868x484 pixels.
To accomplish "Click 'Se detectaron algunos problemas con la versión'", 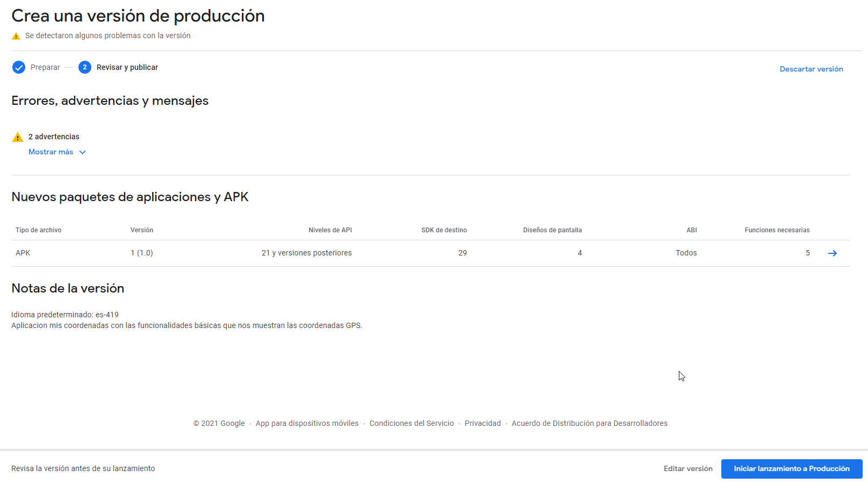I will click(108, 35).
